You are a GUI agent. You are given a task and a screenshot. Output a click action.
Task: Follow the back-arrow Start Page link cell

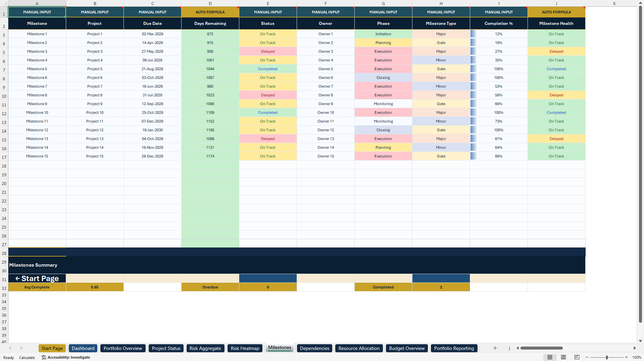point(37,278)
